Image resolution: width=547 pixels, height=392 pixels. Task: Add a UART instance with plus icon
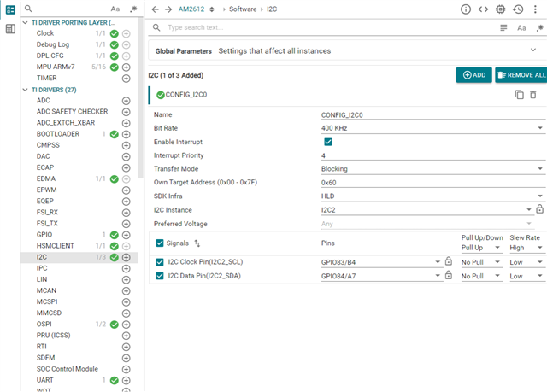click(x=126, y=381)
